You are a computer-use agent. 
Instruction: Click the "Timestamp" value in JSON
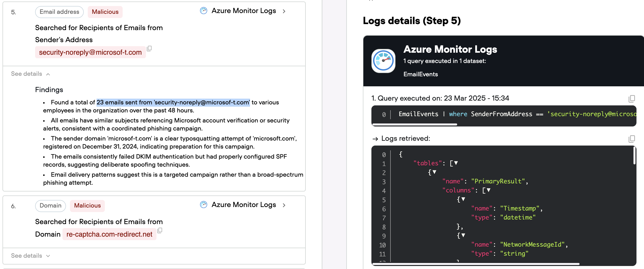(x=519, y=208)
